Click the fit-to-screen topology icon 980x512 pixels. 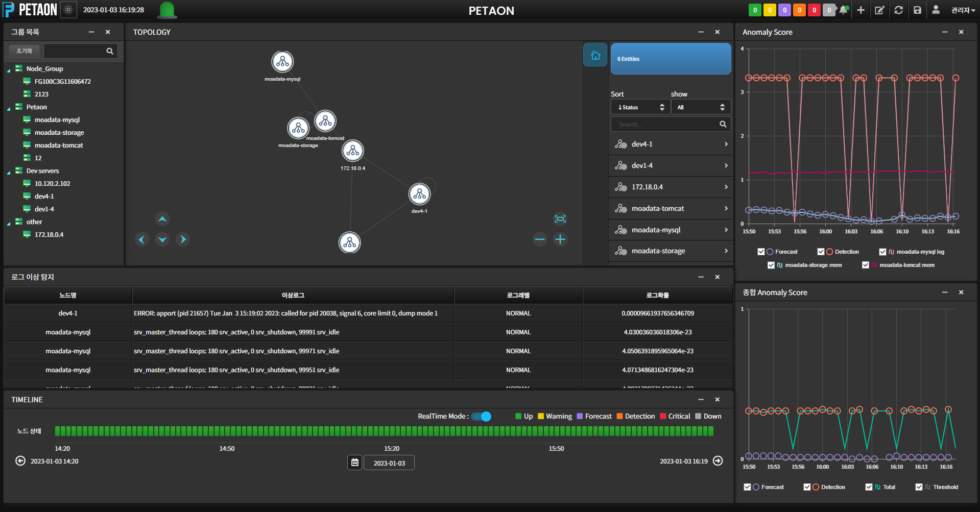pos(560,219)
